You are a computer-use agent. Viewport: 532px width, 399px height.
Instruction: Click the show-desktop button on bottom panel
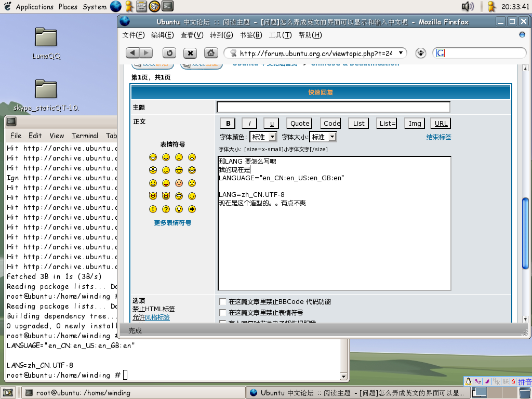coord(8,393)
